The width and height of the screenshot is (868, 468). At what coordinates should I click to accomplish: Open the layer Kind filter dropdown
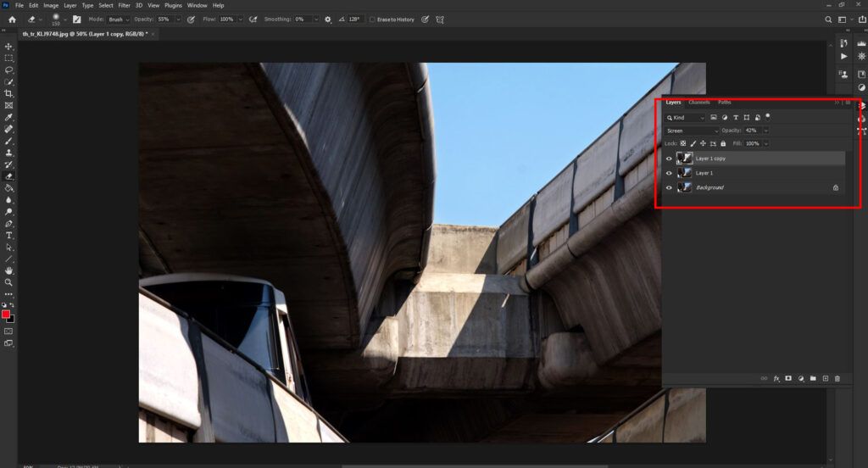tap(686, 118)
